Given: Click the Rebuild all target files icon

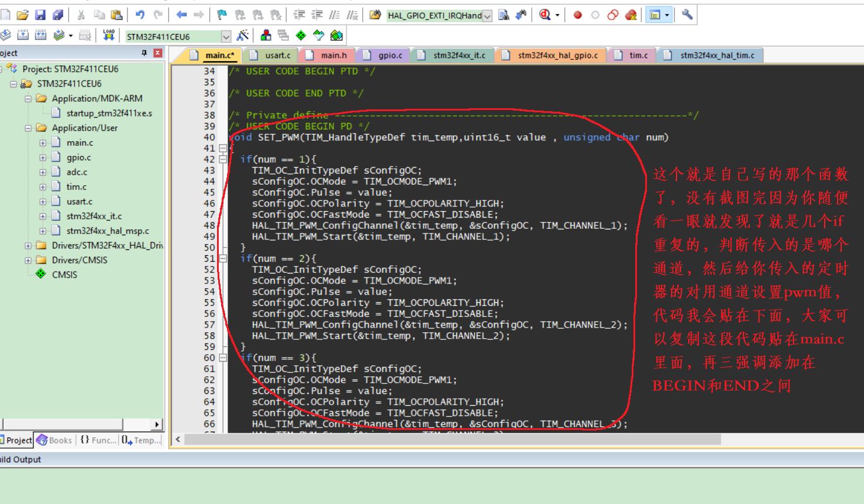Looking at the screenshot, I should click(41, 35).
